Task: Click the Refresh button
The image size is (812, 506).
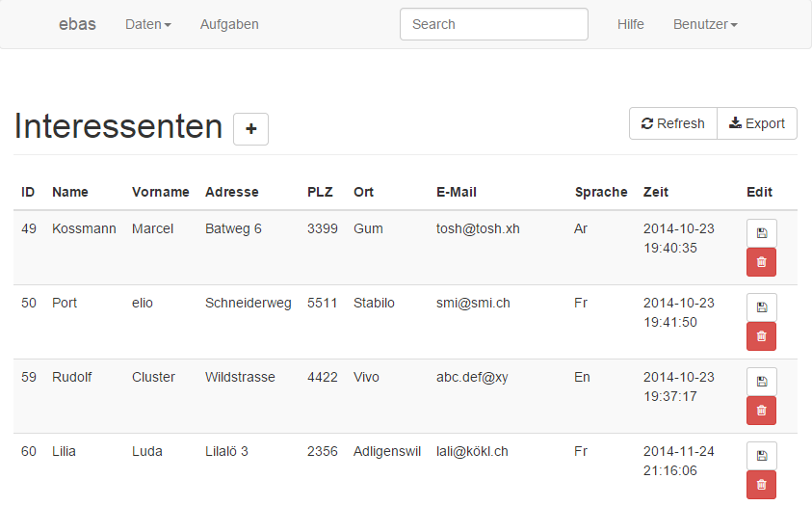Action: (x=672, y=123)
